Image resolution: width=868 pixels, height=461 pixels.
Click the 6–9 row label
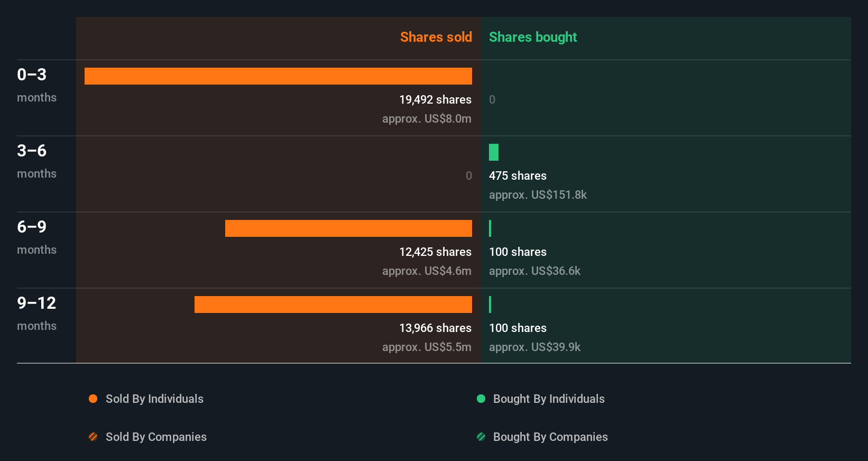tap(32, 227)
